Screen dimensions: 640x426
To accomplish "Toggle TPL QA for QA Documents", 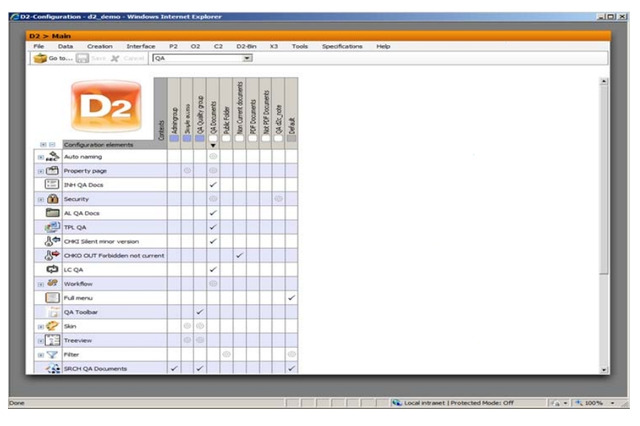I will point(213,227).
